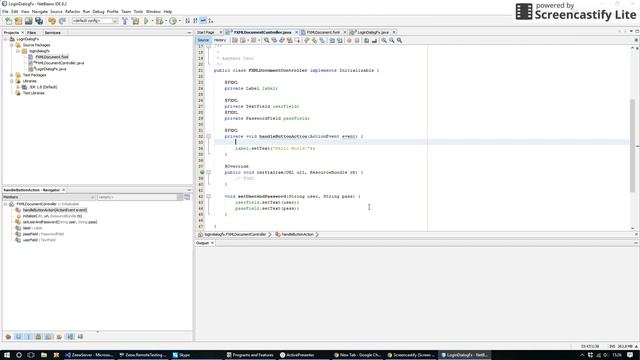Click the Profile Project clock icon

pos(173,21)
